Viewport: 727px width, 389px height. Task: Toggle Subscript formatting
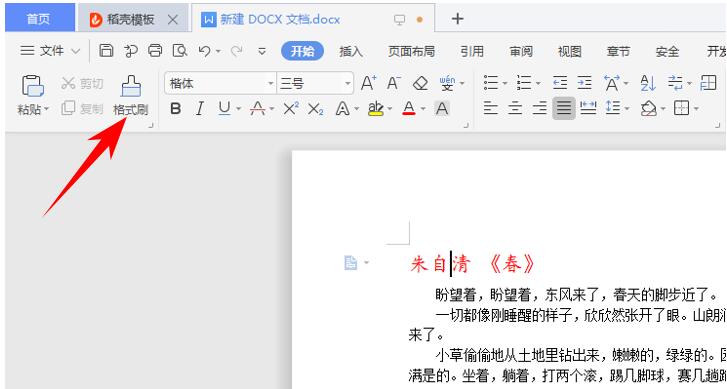[315, 109]
